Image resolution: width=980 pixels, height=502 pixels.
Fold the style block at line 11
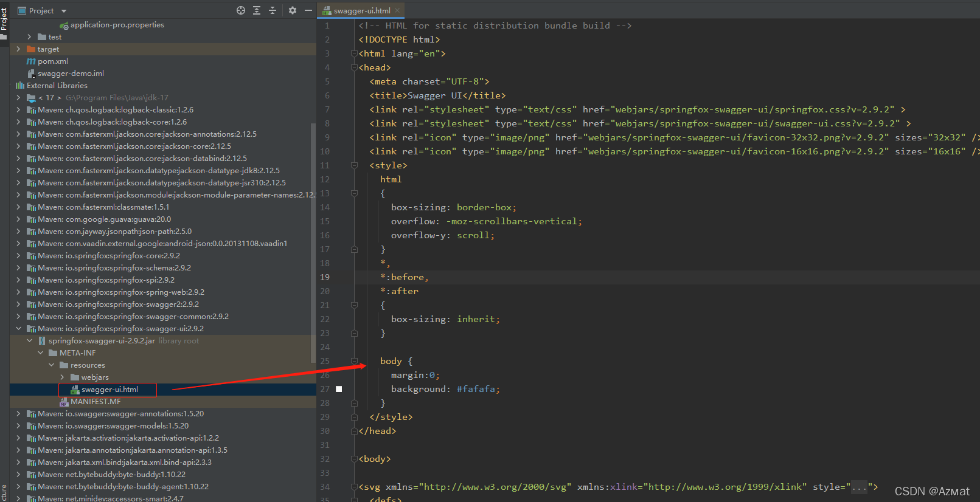[354, 165]
